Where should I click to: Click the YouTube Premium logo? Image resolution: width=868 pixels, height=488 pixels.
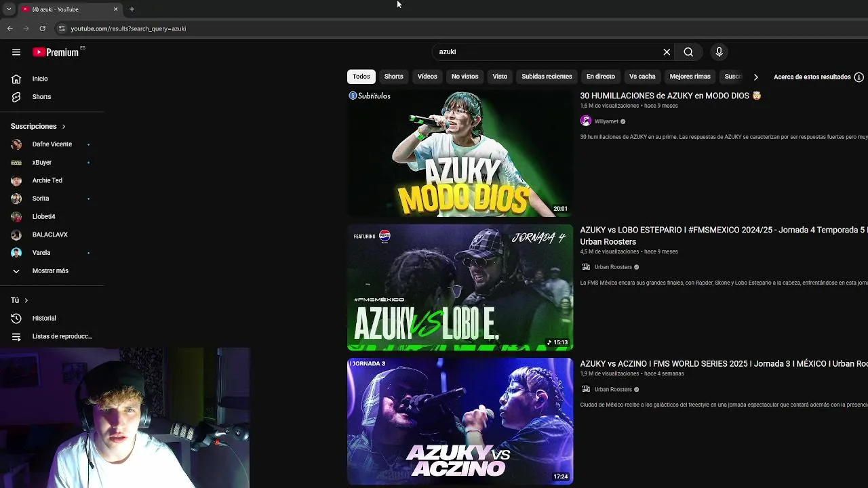point(56,52)
